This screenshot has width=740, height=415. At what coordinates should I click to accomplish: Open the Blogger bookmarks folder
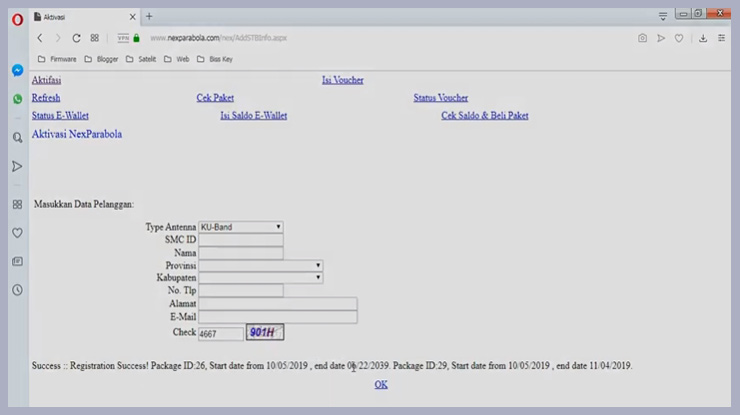101,59
